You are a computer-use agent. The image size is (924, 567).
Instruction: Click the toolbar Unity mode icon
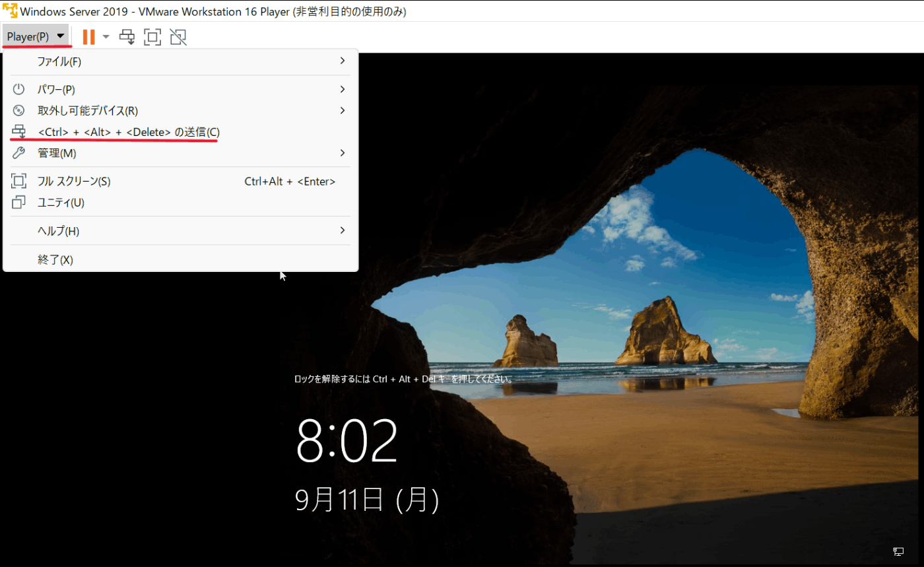click(178, 37)
